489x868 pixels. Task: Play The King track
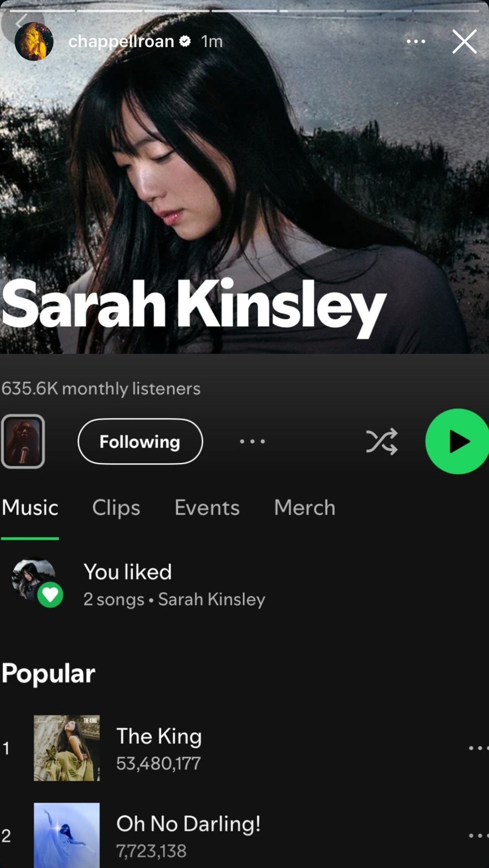(244, 748)
